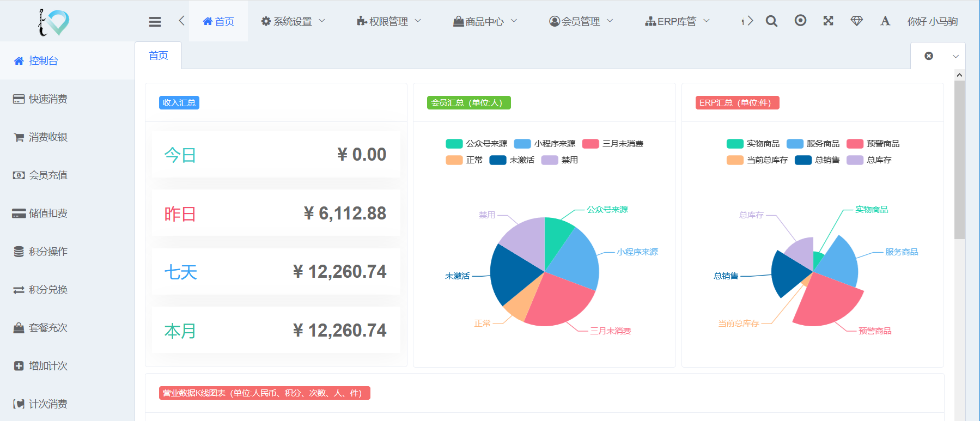This screenshot has width=980, height=421.
Task: Click the card icon beside 储值扣费
Action: 19,213
